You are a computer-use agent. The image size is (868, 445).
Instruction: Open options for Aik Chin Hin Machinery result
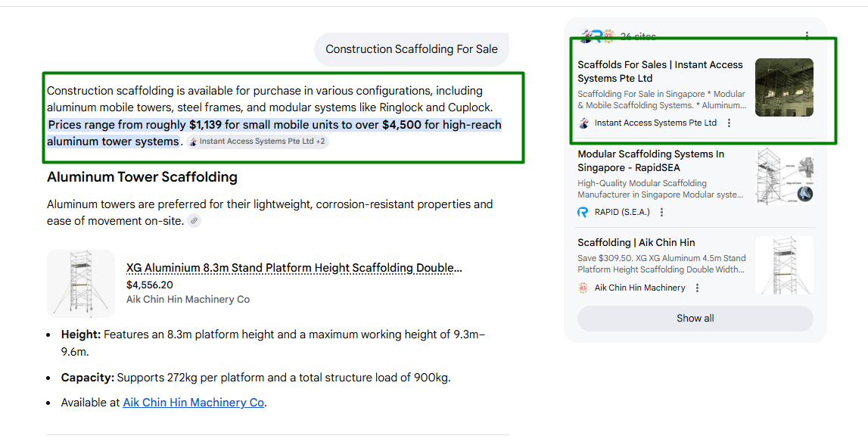click(x=697, y=288)
